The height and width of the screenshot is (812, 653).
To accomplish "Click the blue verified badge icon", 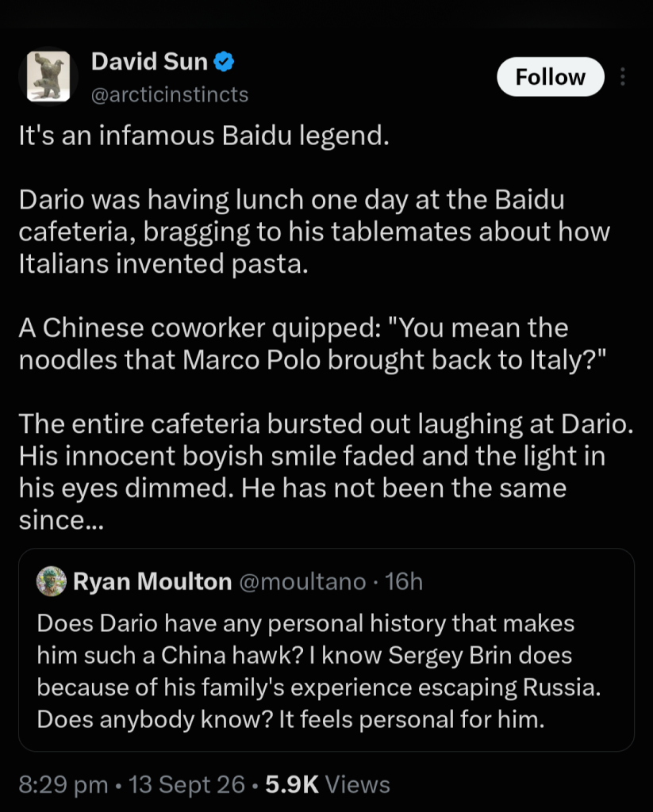I will [x=224, y=62].
